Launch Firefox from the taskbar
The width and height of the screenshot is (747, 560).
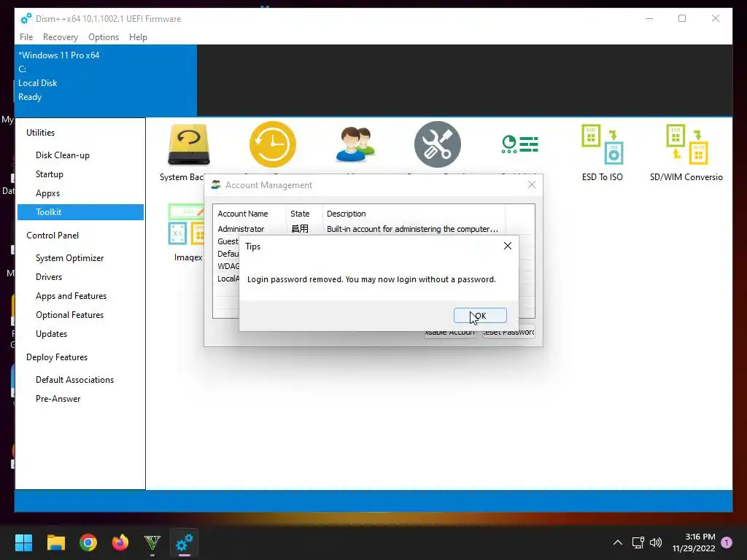pyautogui.click(x=120, y=542)
